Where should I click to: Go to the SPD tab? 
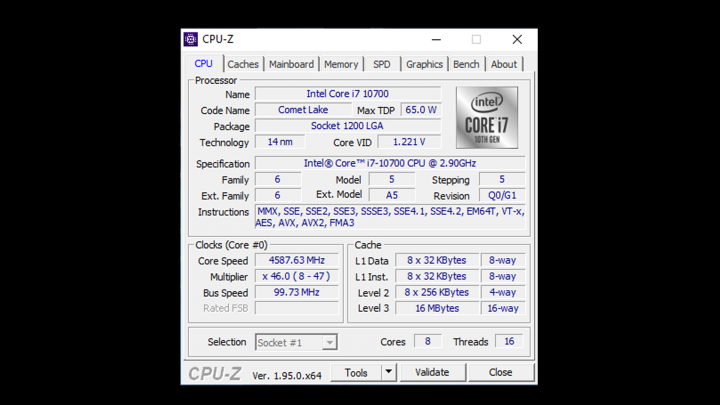point(382,64)
